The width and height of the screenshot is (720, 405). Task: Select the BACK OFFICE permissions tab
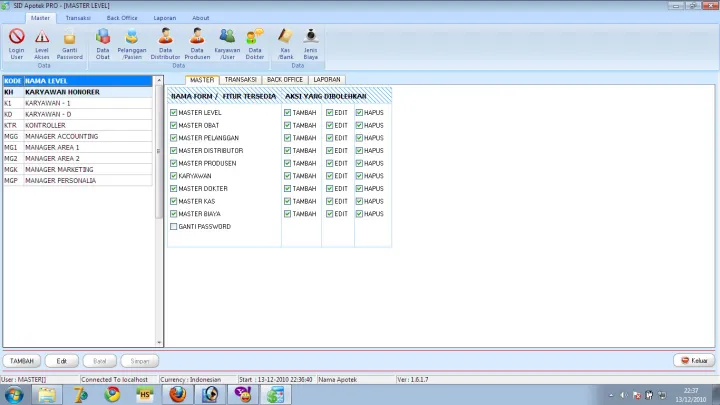point(285,79)
